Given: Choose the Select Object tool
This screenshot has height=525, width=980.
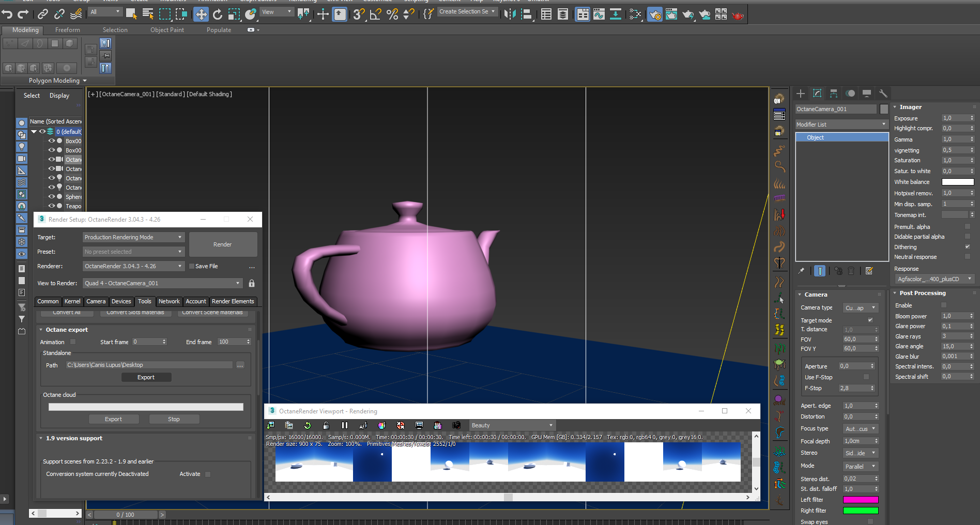Looking at the screenshot, I should (131, 14).
